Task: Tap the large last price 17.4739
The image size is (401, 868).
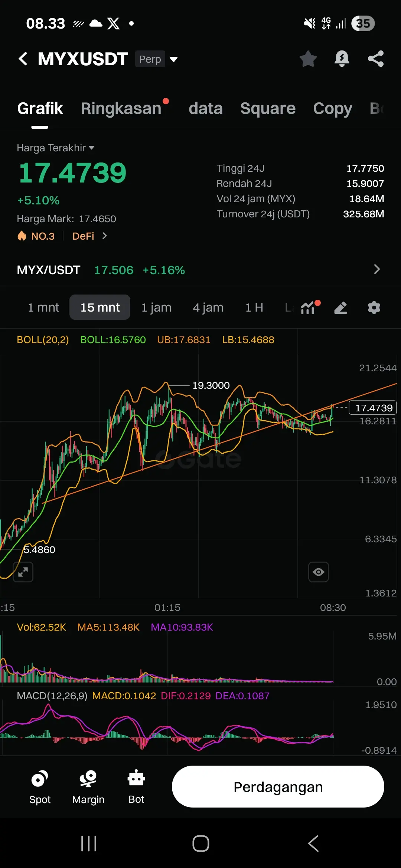Action: [72, 173]
